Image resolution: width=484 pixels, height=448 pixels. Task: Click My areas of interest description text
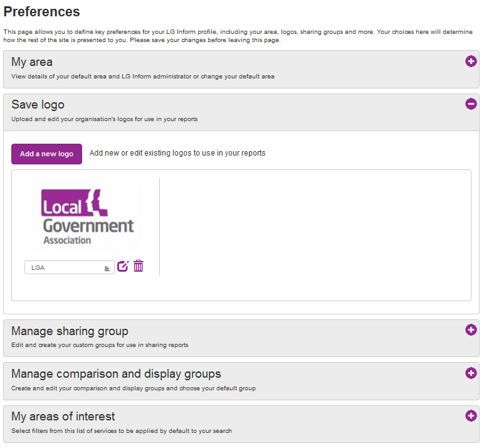click(122, 431)
